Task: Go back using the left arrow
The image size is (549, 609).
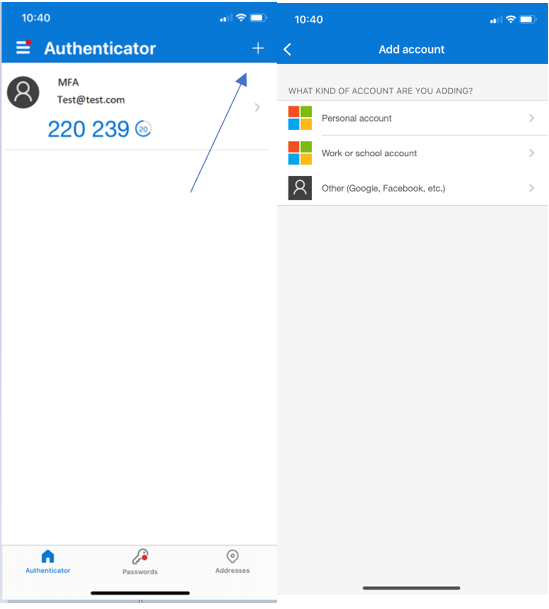Action: pyautogui.click(x=287, y=49)
